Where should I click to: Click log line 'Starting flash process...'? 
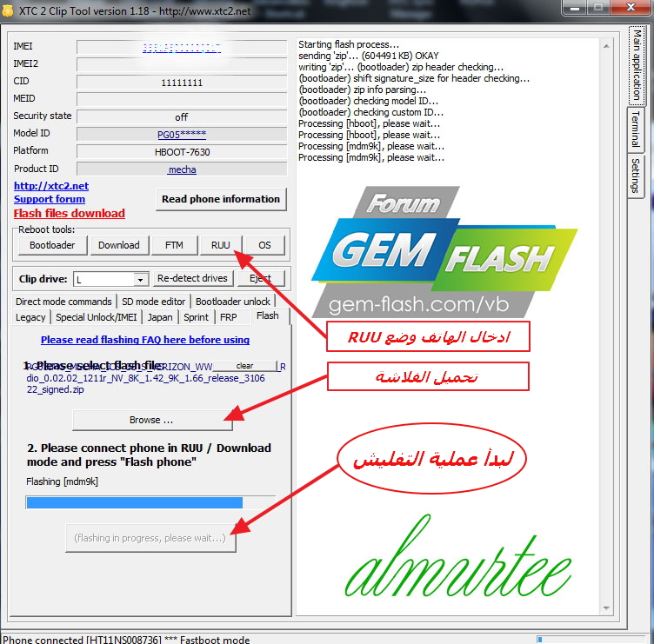point(349,44)
